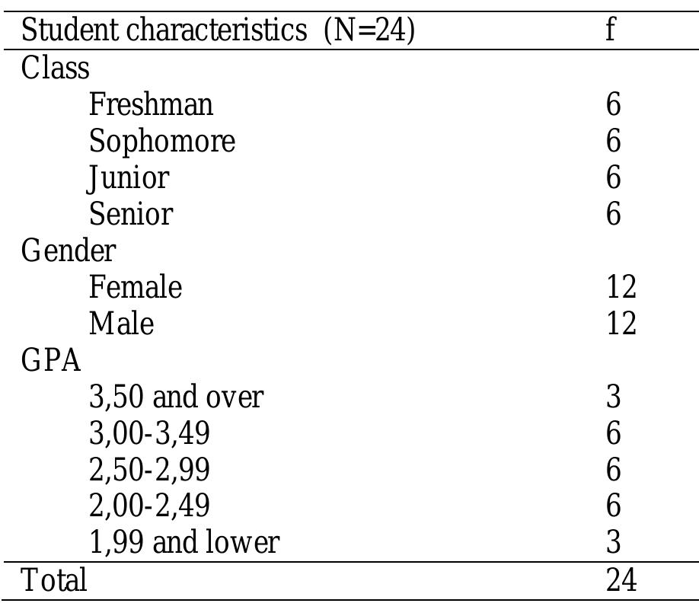Screen dimensions: 699x616
Task: Select the "2,50-2,99" GPA range label
Action: [x=149, y=470]
